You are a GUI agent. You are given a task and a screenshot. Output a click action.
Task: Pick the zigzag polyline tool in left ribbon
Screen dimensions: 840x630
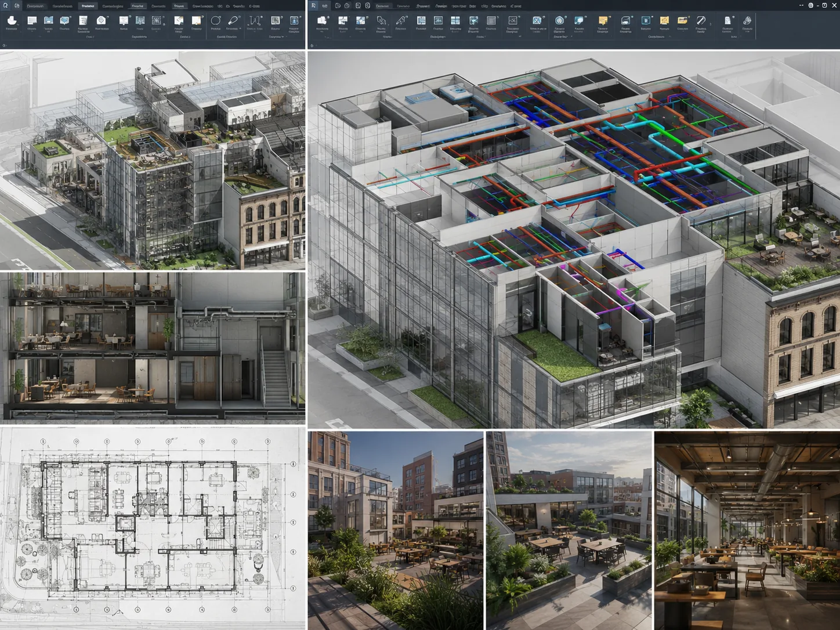pos(254,21)
